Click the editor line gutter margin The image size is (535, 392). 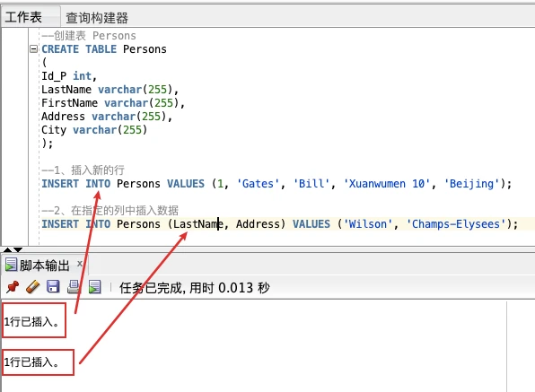(x=15, y=136)
